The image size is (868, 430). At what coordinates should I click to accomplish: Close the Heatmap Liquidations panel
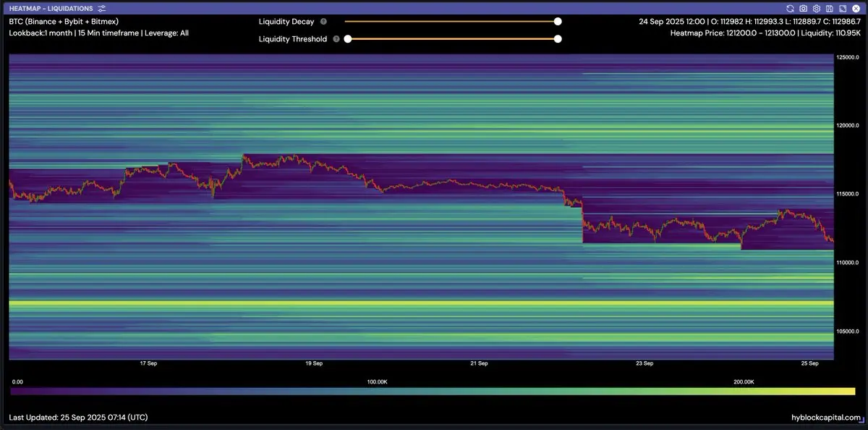(x=856, y=8)
